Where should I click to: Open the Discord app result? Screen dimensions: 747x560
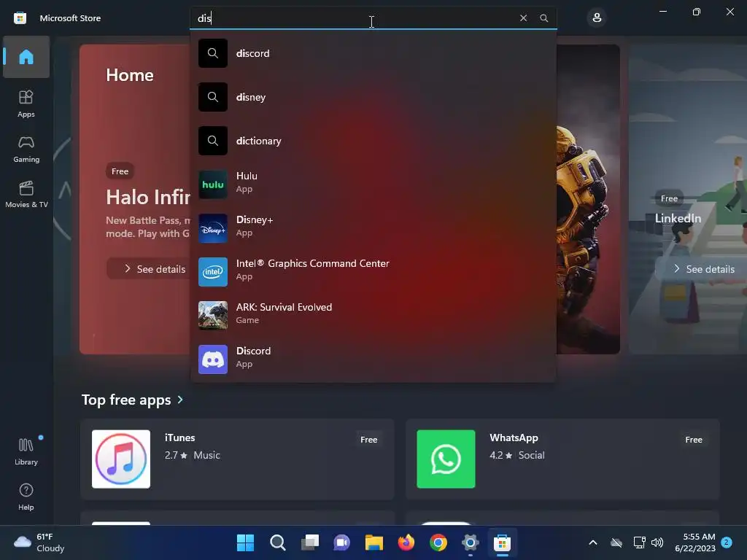[373, 359]
